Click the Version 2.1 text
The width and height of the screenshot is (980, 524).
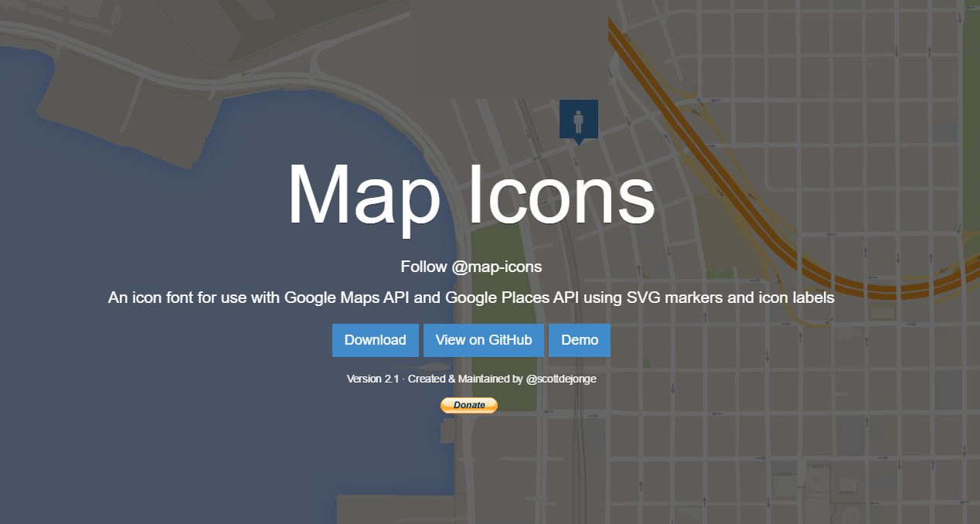click(373, 379)
